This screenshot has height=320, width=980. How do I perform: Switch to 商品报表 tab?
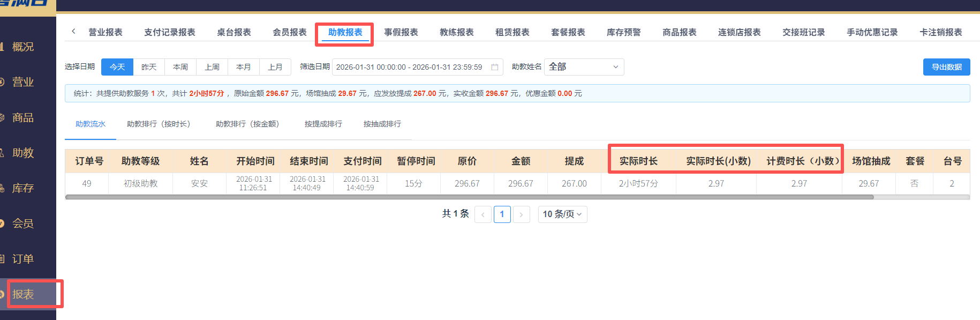point(680,32)
